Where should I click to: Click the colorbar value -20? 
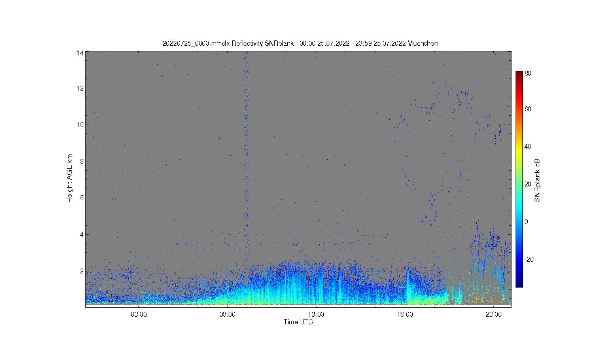coord(529,259)
